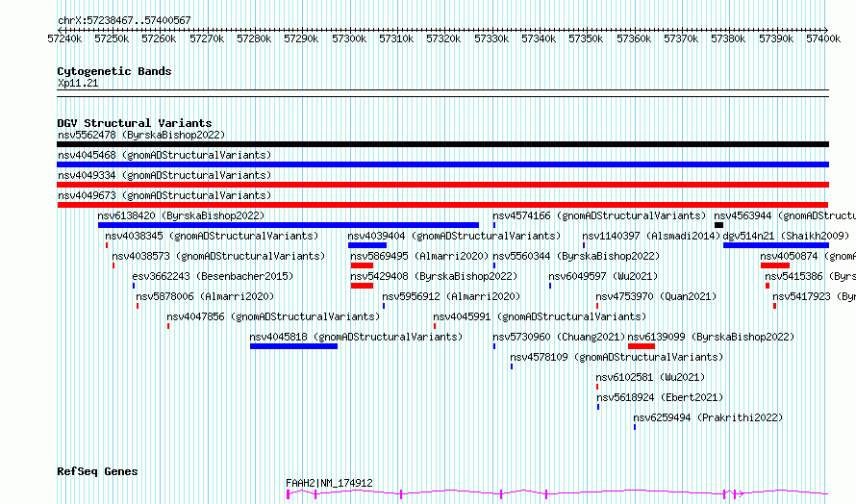Select the red nsv4049673 variant bar
The image size is (856, 504).
click(442, 205)
